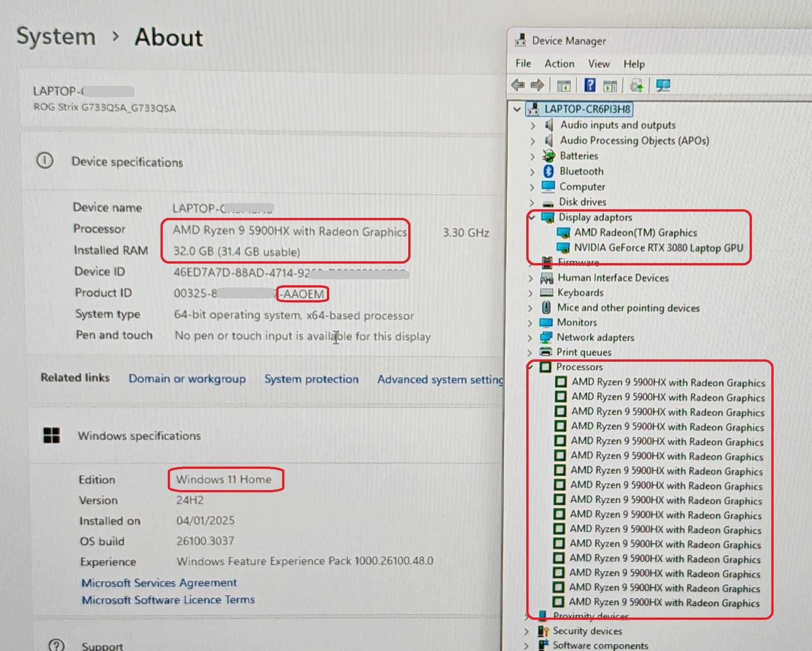Click the blue Help question-mark toolbar icon
Viewport: 812px width, 651px height.
590,85
